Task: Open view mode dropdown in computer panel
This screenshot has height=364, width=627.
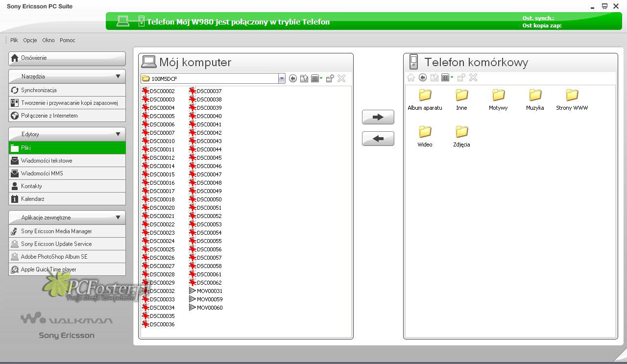Action: (x=317, y=78)
